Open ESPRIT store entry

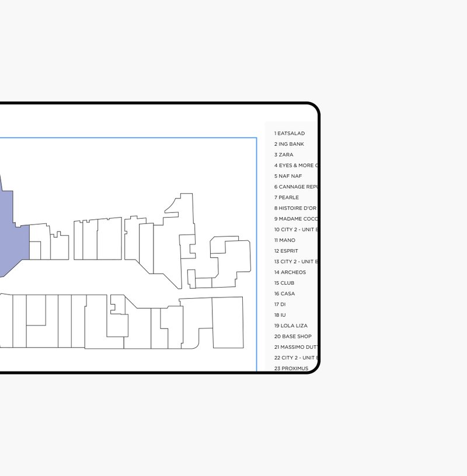click(x=286, y=251)
